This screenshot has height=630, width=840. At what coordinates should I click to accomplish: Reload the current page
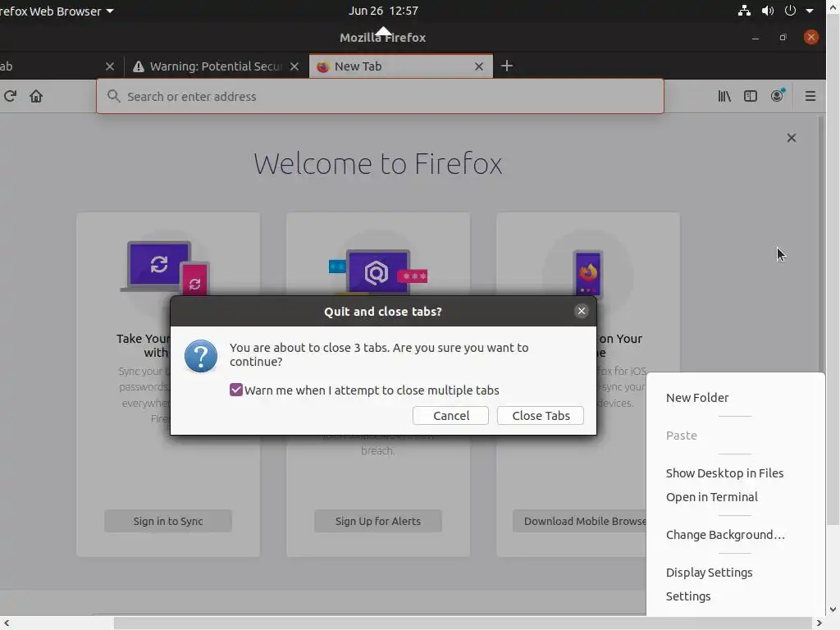coord(10,97)
